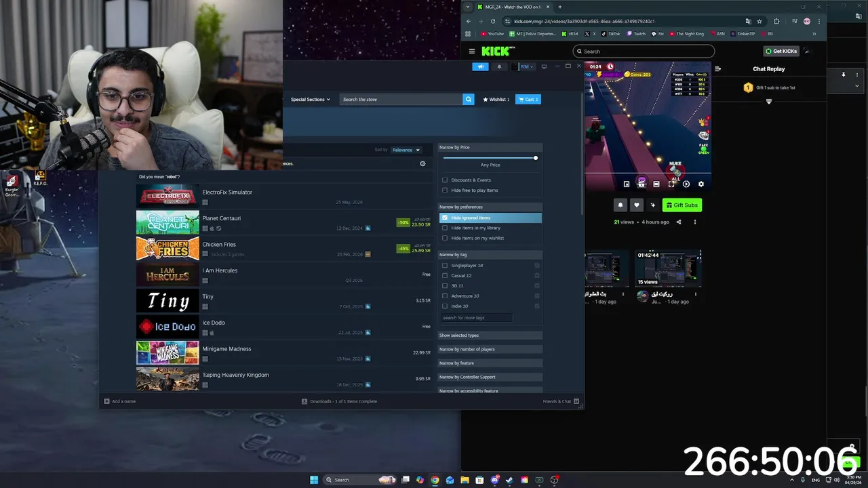Open Steam Downloads status

click(339, 401)
